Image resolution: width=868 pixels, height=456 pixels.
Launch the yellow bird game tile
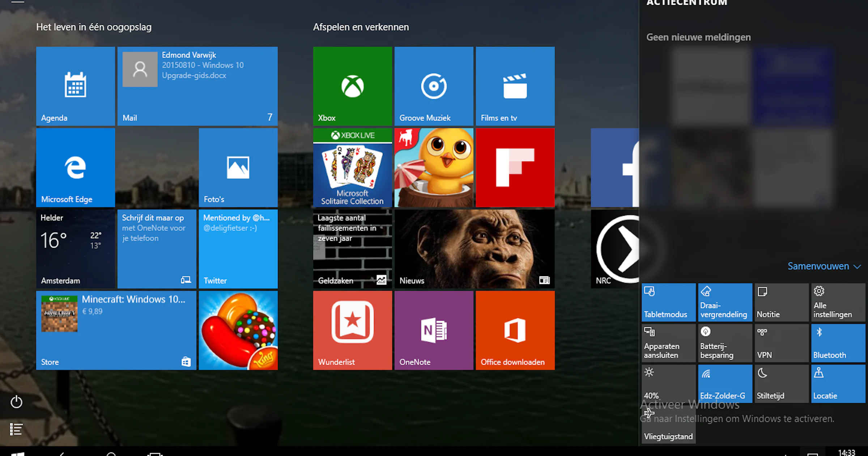pyautogui.click(x=434, y=168)
